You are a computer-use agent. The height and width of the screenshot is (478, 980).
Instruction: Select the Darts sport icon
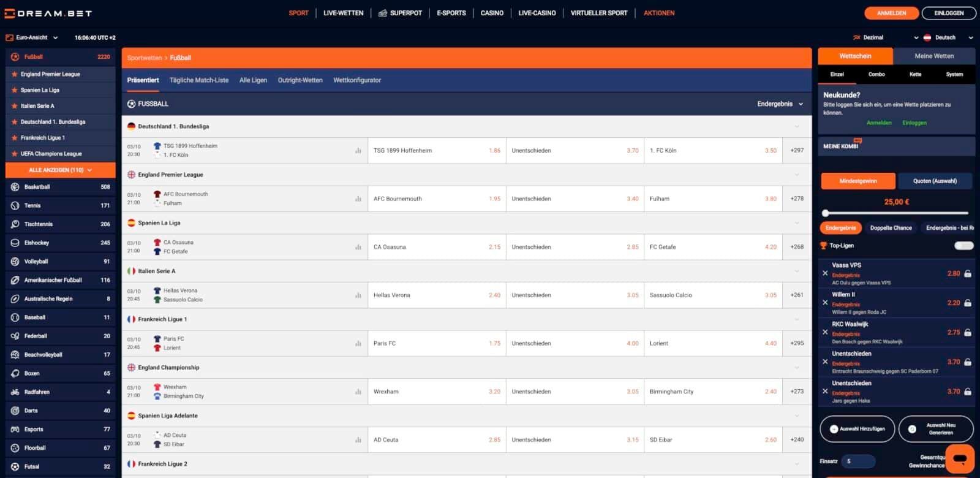coord(15,411)
